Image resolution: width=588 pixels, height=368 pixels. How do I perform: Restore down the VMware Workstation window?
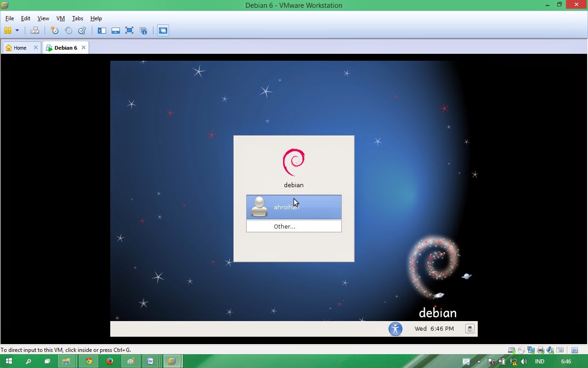[x=560, y=5]
